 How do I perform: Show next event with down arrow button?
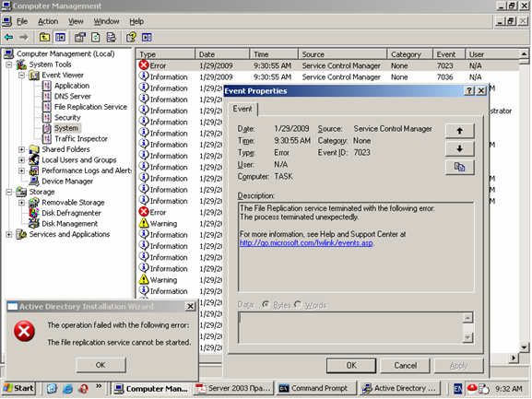tap(459, 149)
